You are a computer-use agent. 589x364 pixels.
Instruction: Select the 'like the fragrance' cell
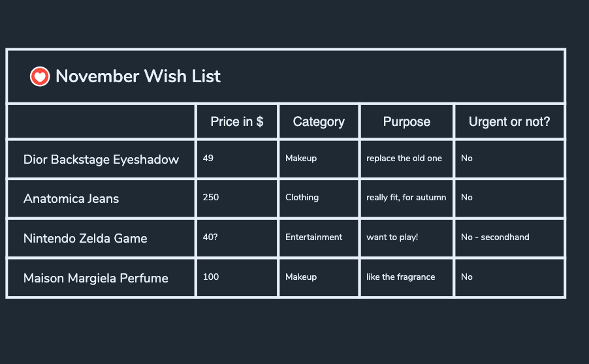click(401, 277)
